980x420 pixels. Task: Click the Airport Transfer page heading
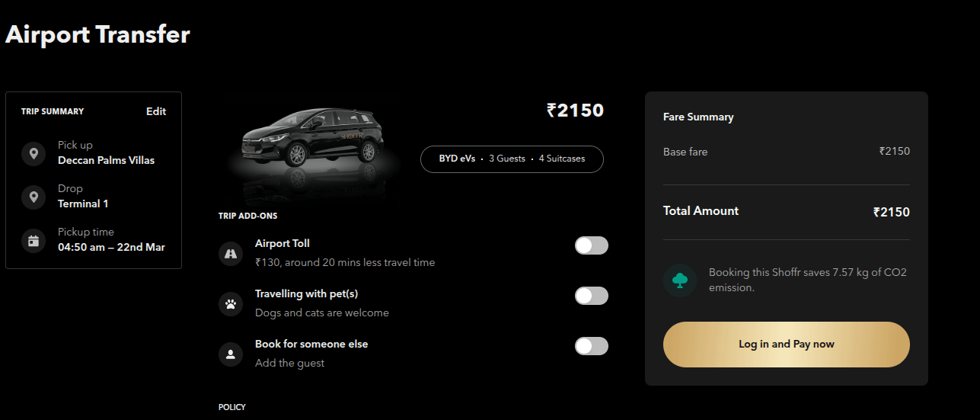(x=97, y=35)
